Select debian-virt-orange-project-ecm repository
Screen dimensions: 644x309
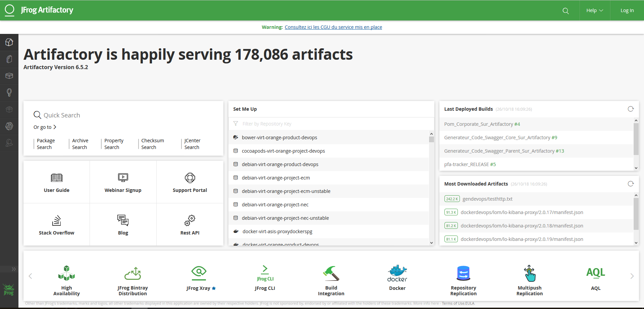tap(329, 178)
